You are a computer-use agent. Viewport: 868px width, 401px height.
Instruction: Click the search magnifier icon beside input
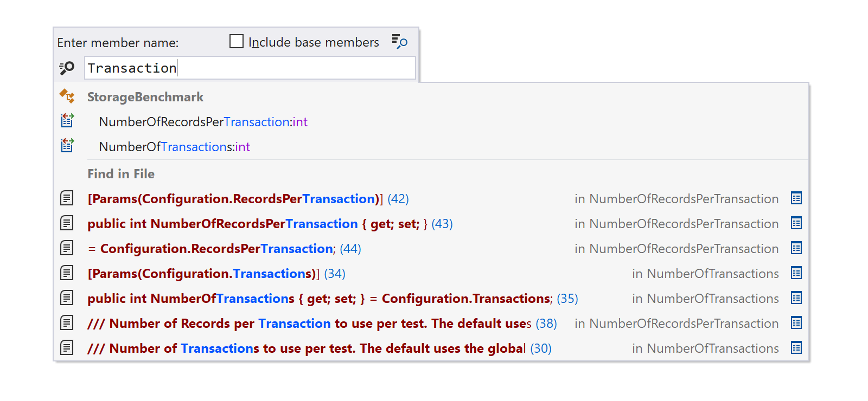[67, 68]
